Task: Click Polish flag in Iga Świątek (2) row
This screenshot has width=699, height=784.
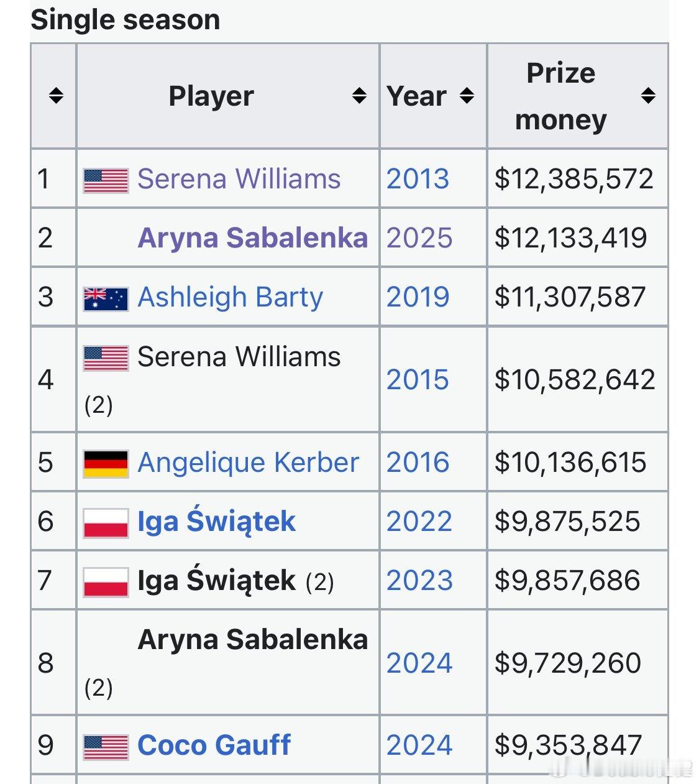Action: pos(106,582)
